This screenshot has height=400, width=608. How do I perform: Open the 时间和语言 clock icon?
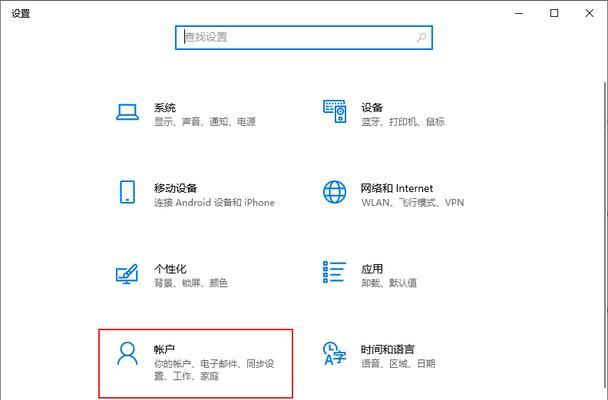pos(334,353)
